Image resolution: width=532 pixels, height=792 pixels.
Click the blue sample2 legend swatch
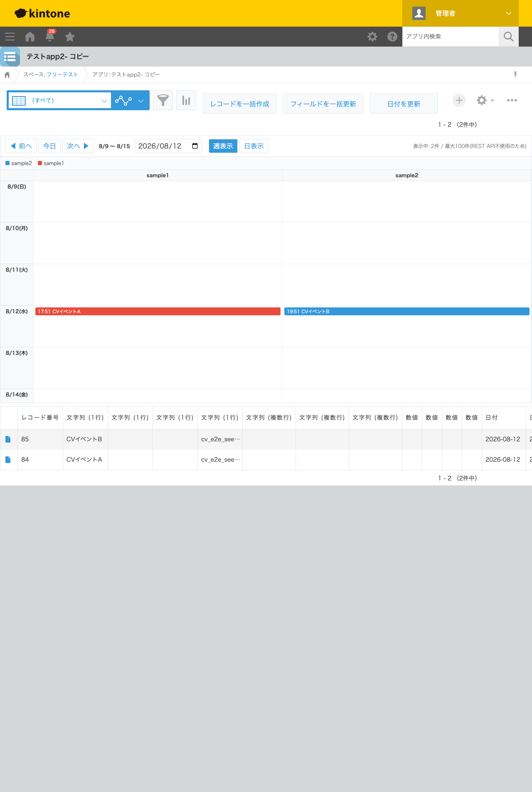7,163
